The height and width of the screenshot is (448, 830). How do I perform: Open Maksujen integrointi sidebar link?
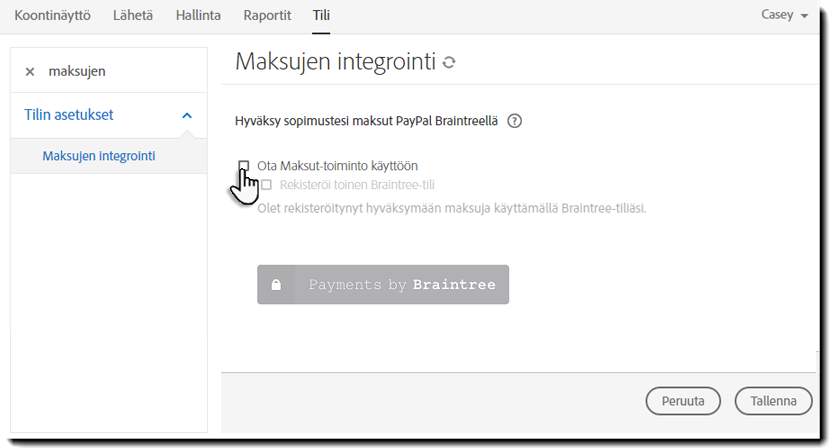click(x=99, y=156)
